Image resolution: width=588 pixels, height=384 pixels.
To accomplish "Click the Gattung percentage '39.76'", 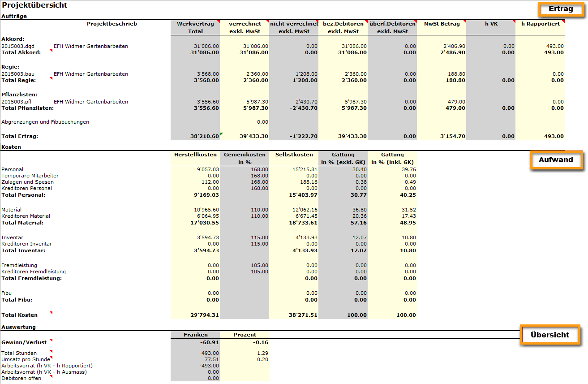I will [408, 169].
